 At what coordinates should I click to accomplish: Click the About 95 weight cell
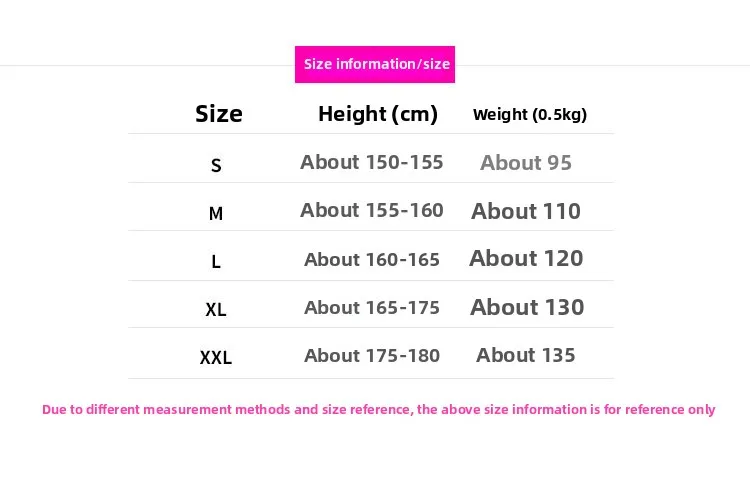pyautogui.click(x=526, y=163)
